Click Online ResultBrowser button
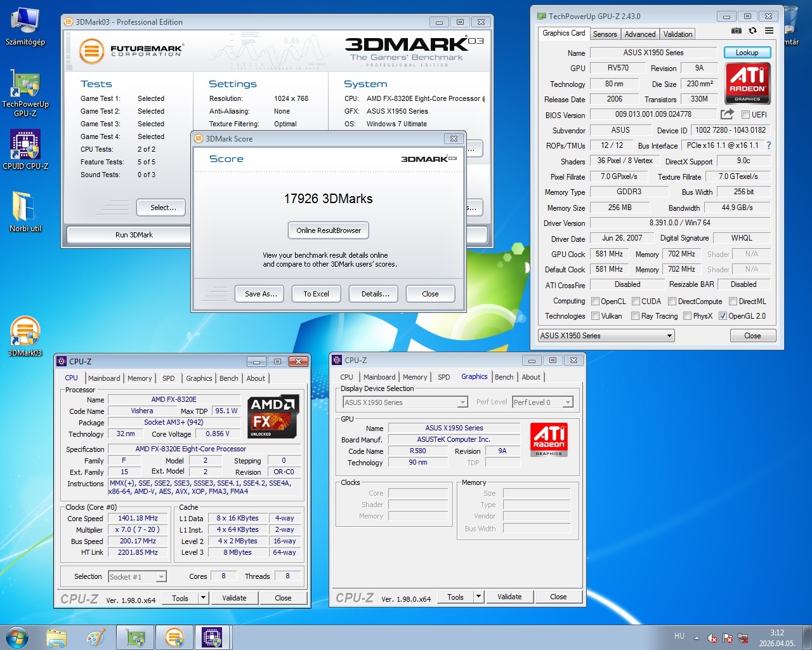The height and width of the screenshot is (650, 812). point(329,230)
